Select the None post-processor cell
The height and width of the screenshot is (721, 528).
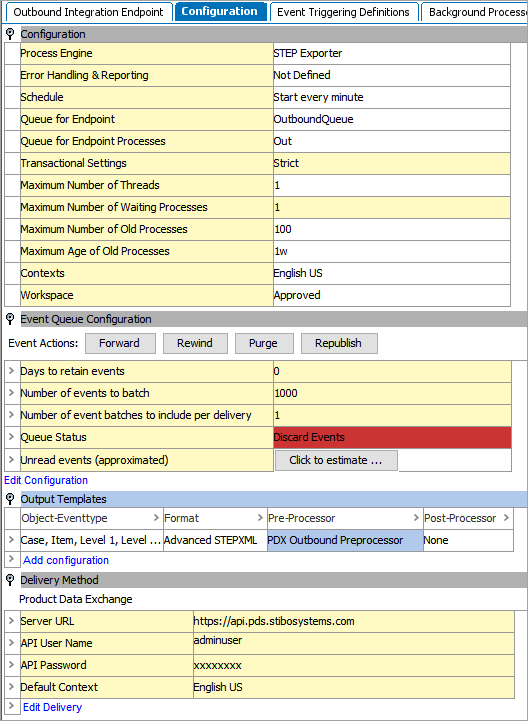pos(468,540)
